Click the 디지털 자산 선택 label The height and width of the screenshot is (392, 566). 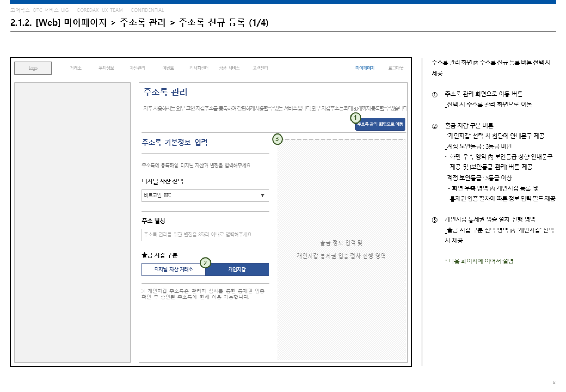(162, 181)
